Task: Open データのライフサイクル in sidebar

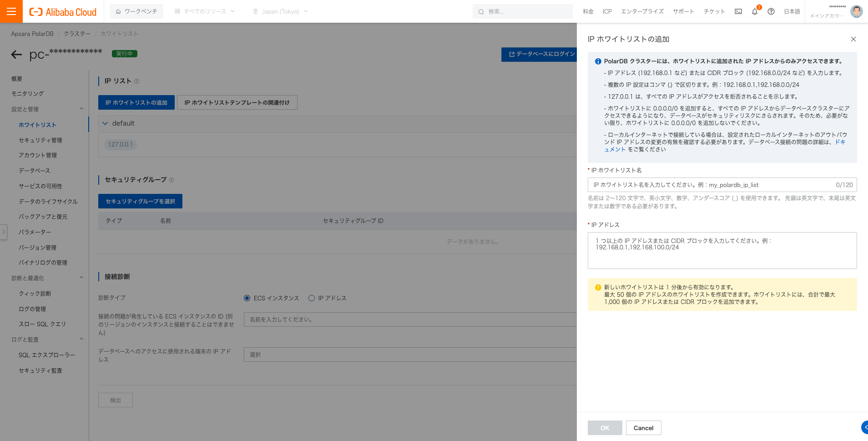Action: pyautogui.click(x=48, y=202)
